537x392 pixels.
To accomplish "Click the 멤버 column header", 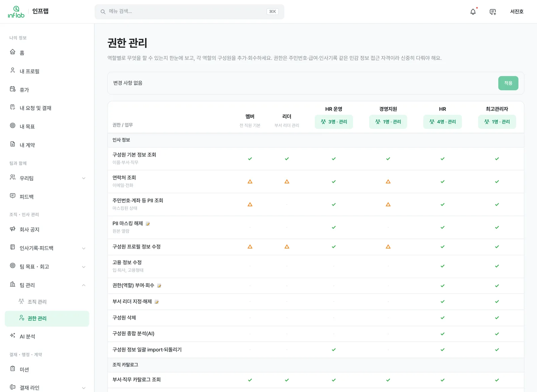I will click(250, 116).
